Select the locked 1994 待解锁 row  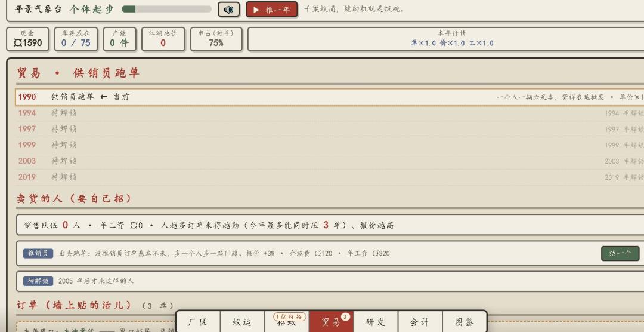(x=329, y=113)
